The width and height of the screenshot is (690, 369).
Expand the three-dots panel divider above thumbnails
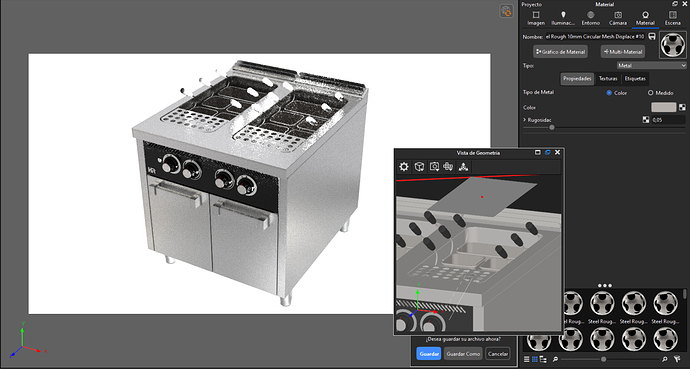[x=605, y=285]
